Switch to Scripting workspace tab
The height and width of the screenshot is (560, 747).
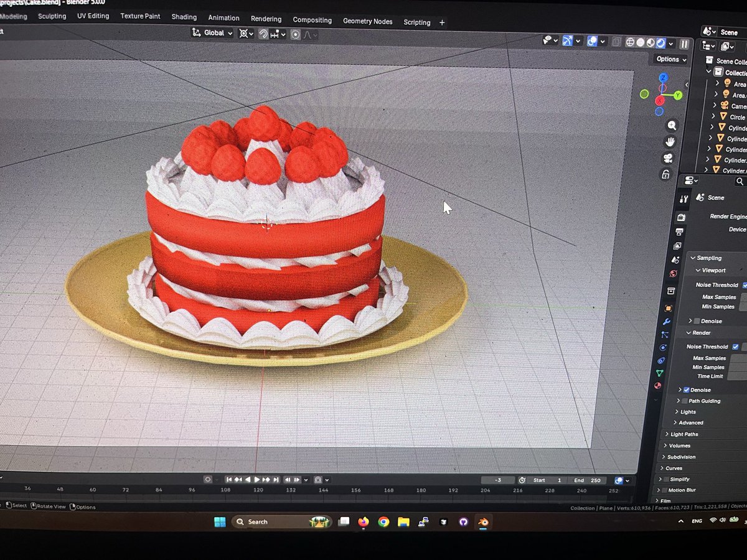click(416, 22)
